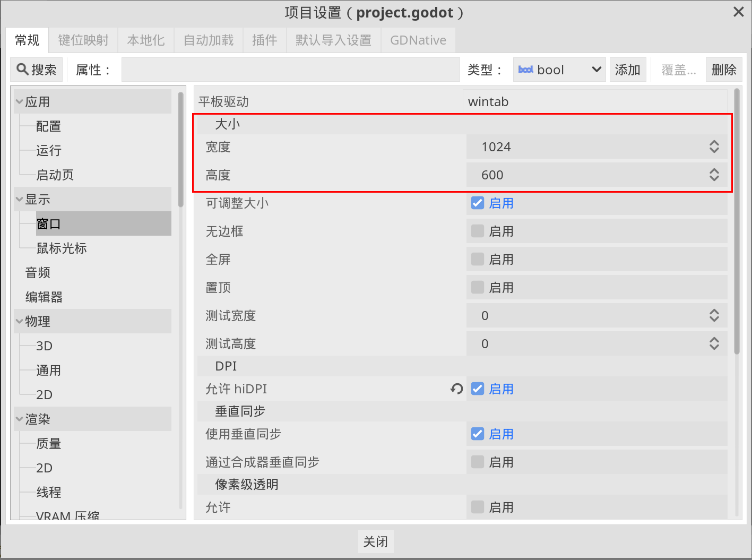Enable the 全屏 checkbox
This screenshot has height=560, width=752.
(x=478, y=259)
